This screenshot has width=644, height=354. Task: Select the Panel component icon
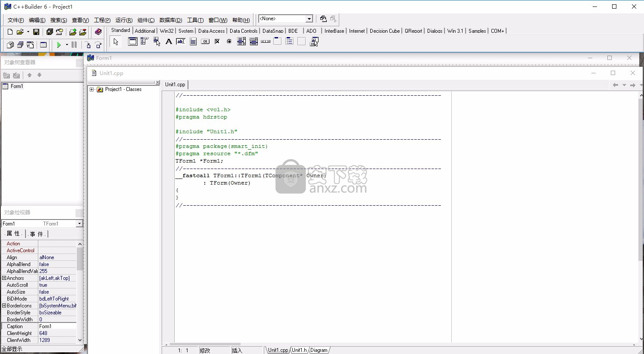[x=302, y=42]
